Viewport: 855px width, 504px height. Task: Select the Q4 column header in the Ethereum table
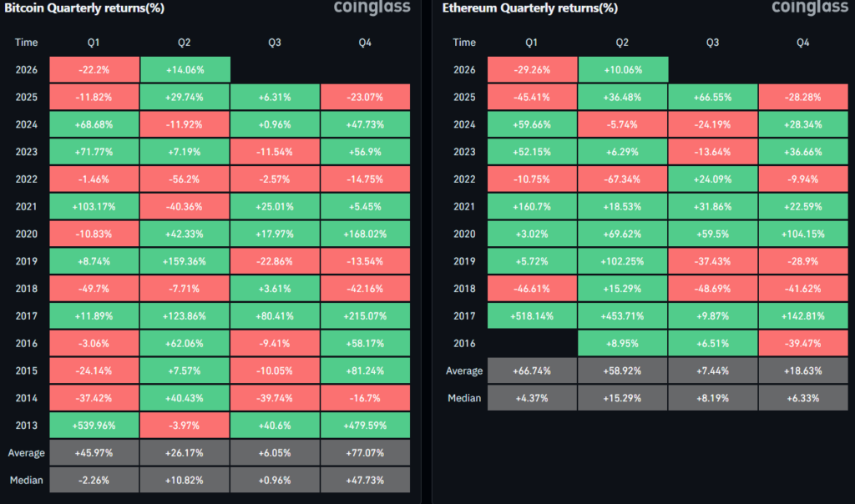point(802,43)
